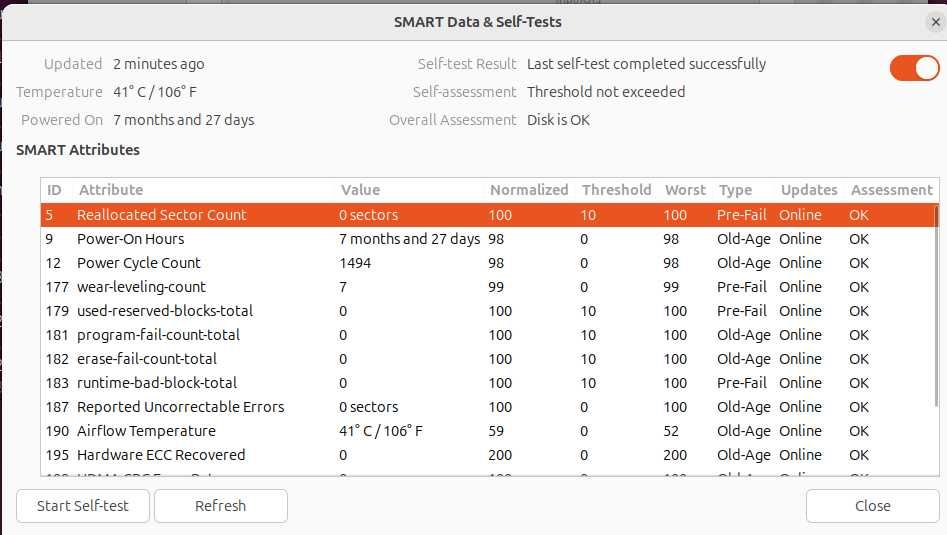The image size is (947, 535).
Task: Click the Value column header
Action: (360, 190)
